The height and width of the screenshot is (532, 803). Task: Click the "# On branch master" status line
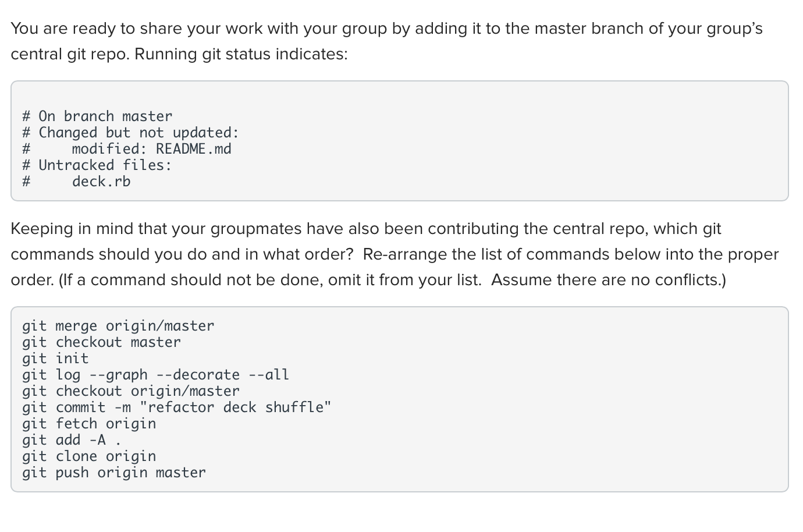click(x=97, y=116)
